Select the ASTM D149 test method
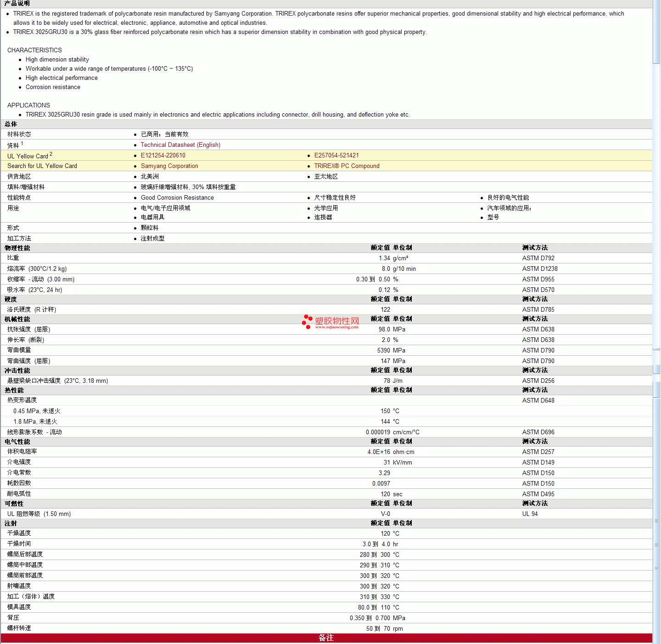 coord(538,463)
